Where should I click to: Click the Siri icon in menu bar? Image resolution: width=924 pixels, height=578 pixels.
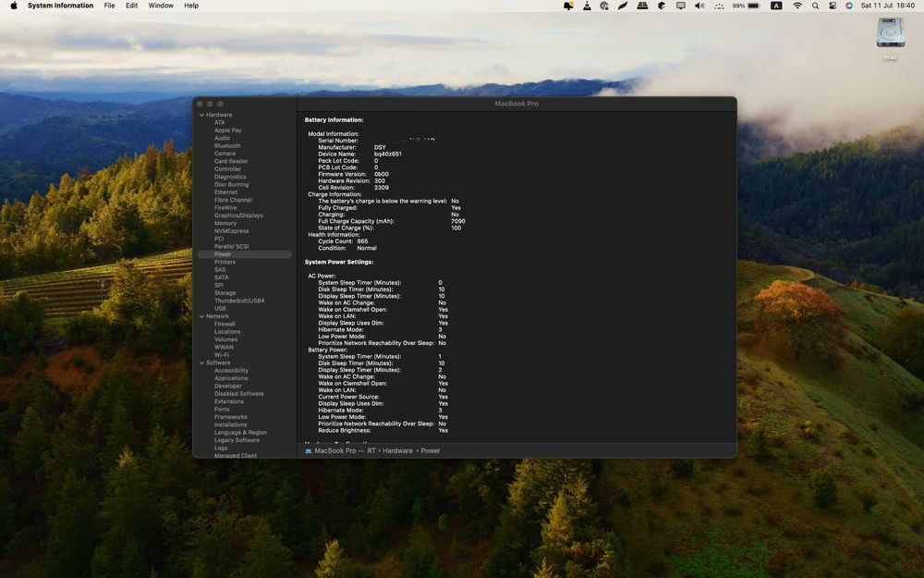848,6
